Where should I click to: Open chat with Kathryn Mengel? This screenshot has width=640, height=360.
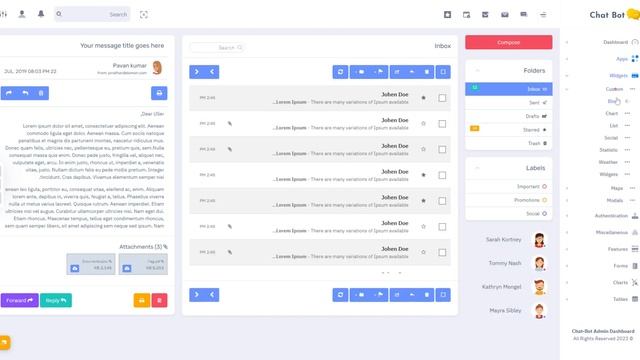click(x=502, y=287)
